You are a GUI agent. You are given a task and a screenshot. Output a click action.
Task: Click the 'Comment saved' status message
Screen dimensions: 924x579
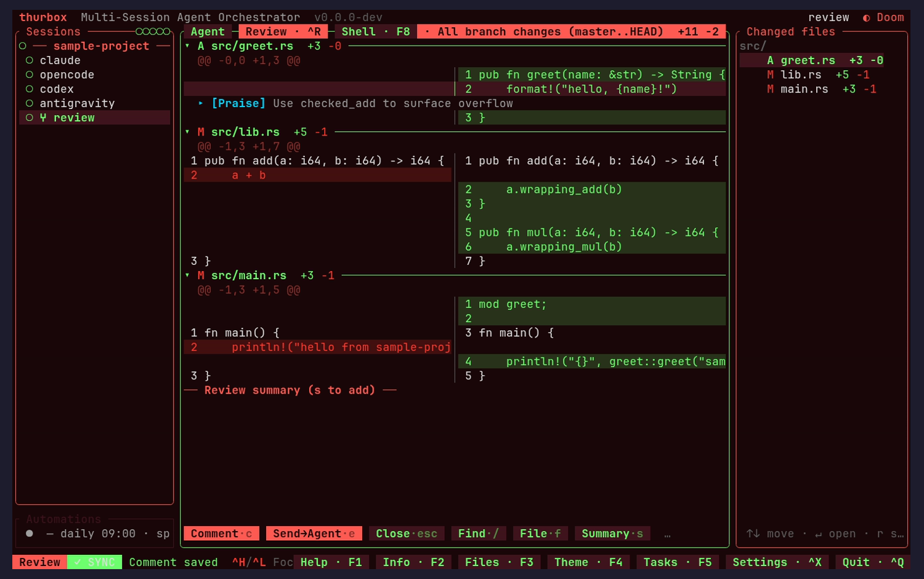[x=174, y=562]
